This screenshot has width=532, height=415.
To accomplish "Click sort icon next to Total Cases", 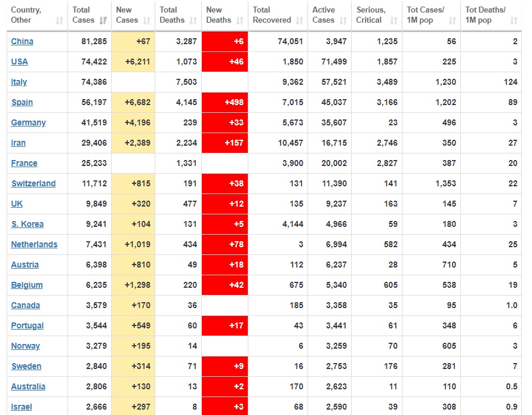I will tap(104, 21).
